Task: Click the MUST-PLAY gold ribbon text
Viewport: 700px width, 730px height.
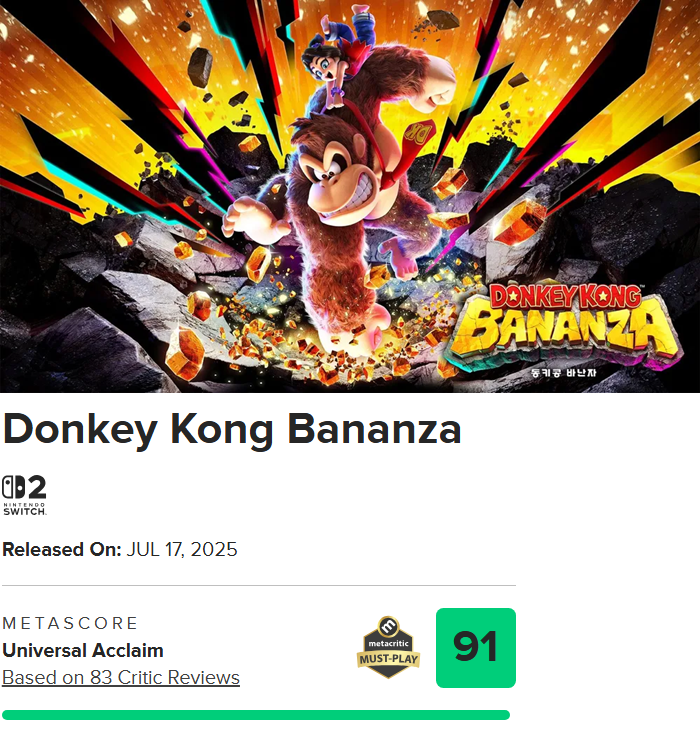Action: pyautogui.click(x=389, y=659)
